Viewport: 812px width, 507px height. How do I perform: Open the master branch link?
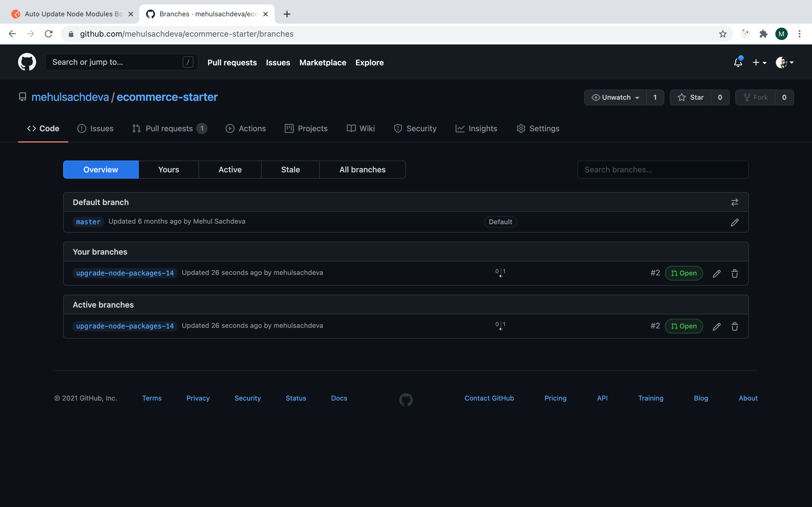pyautogui.click(x=88, y=222)
